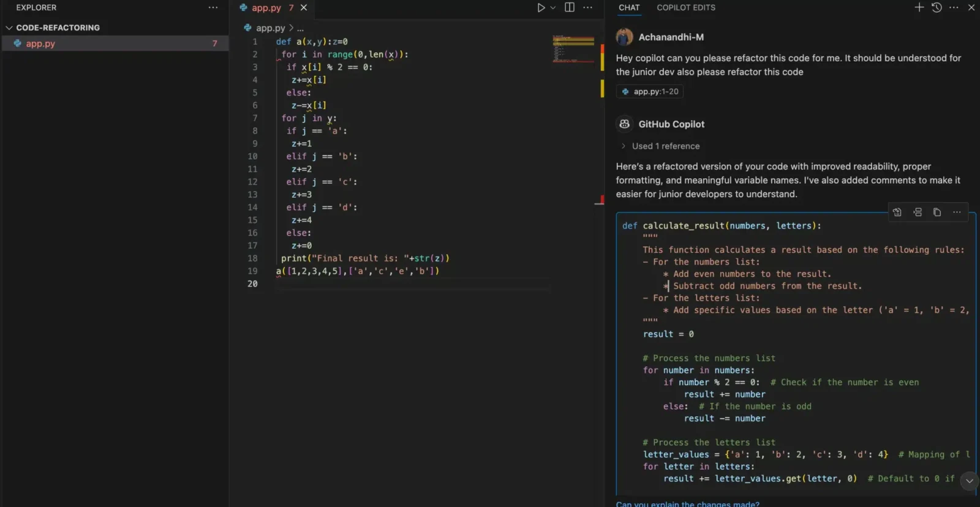Start new chat with plus icon
This screenshot has height=507, width=980.
tap(919, 7)
